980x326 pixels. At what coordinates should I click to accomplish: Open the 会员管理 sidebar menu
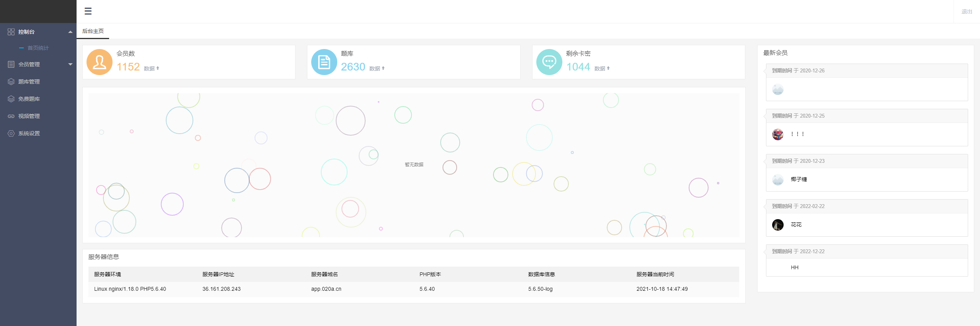[29, 64]
